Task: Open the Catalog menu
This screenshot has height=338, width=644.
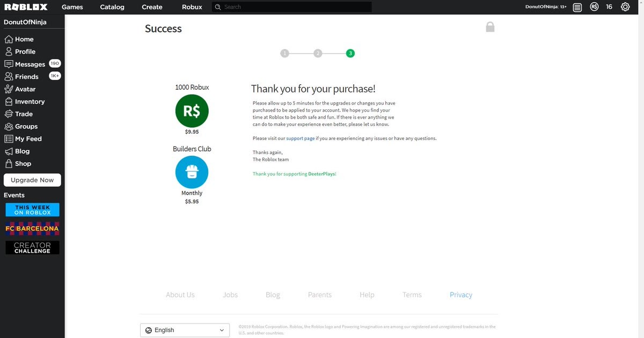Action: coord(112,7)
